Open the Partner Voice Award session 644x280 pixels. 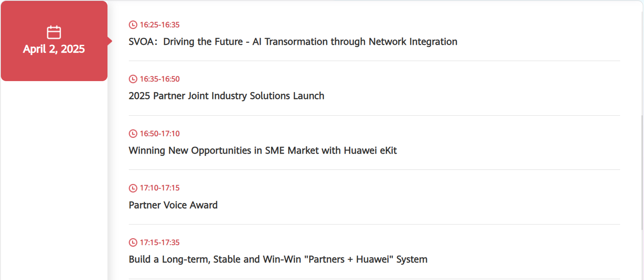[x=173, y=205]
